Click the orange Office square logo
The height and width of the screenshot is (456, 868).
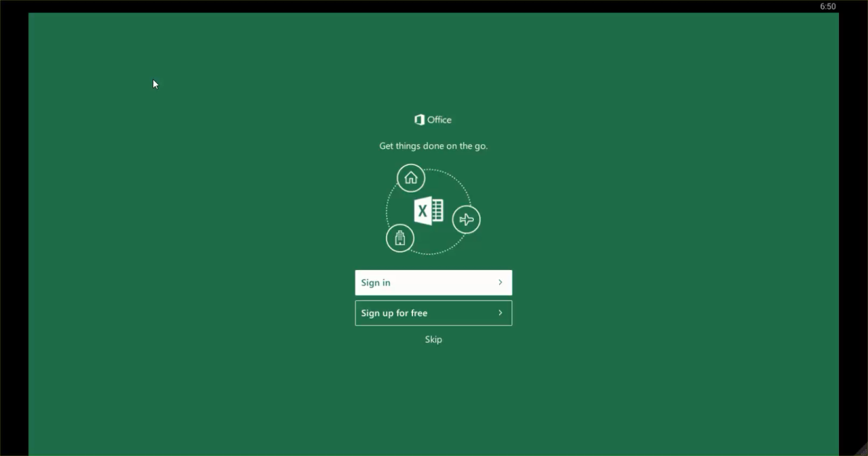click(420, 119)
